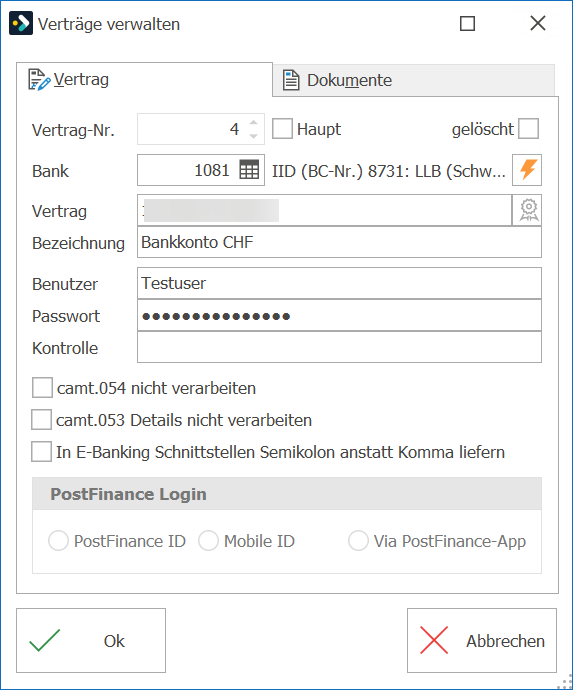Close the Verträge verwalten window

pos(538,23)
